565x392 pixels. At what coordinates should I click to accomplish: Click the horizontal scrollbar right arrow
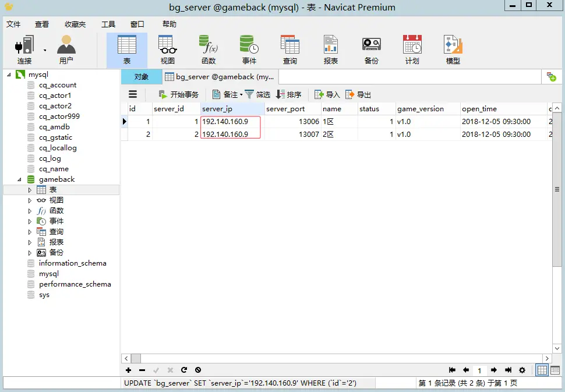pos(547,358)
